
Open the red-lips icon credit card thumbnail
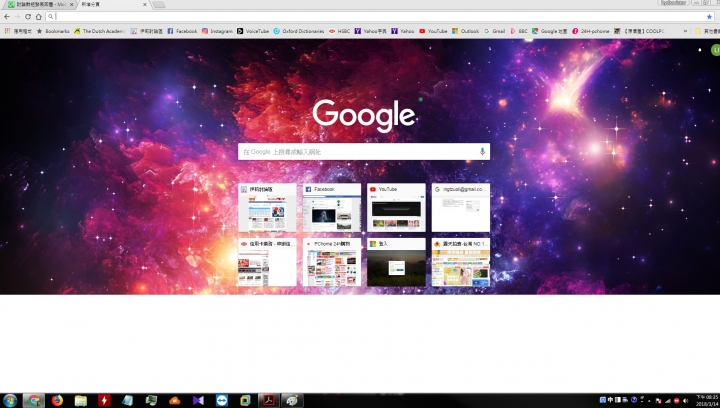tap(267, 262)
